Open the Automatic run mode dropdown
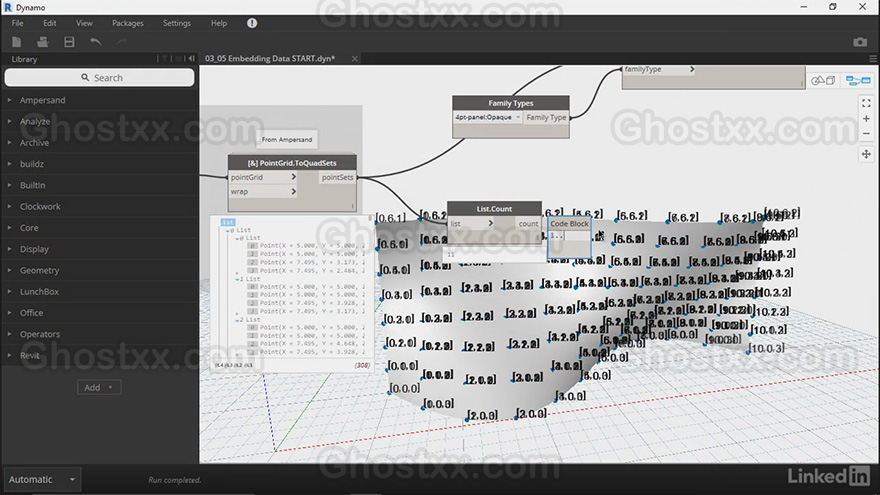The image size is (880, 495). point(42,479)
